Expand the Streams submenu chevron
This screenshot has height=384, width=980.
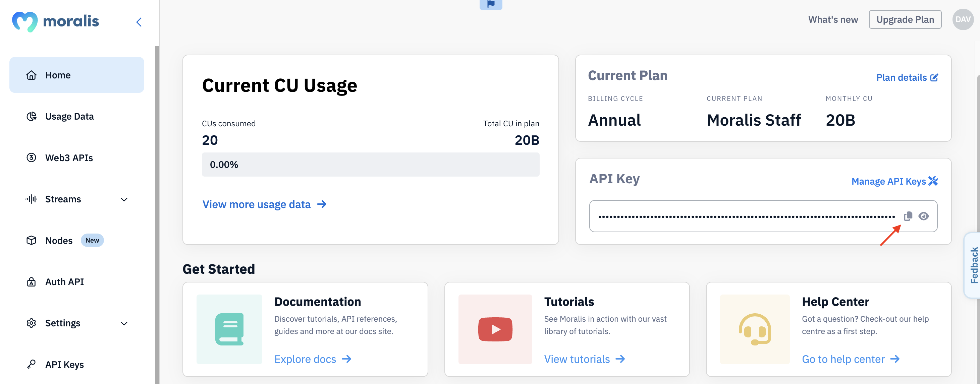point(124,199)
